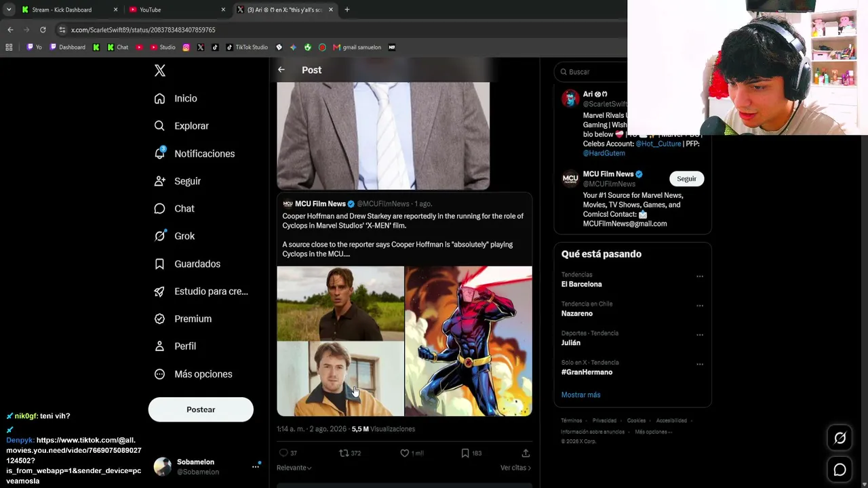Image resolution: width=868 pixels, height=488 pixels.
Task: Open the YouTube Studio bookmark
Action: [163, 47]
